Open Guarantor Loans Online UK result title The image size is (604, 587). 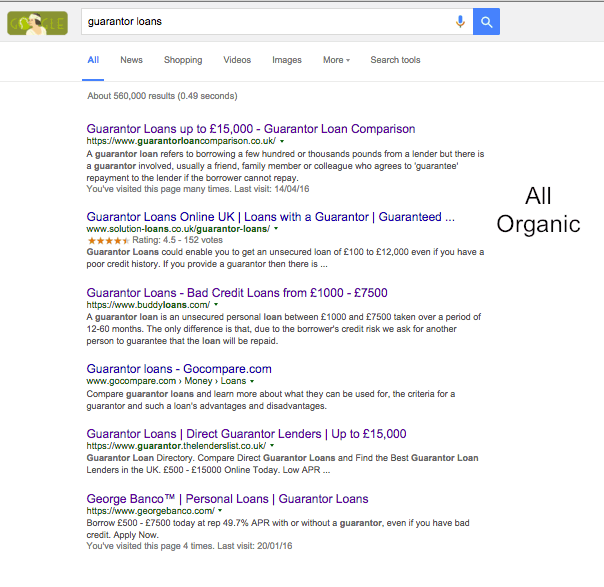270,217
